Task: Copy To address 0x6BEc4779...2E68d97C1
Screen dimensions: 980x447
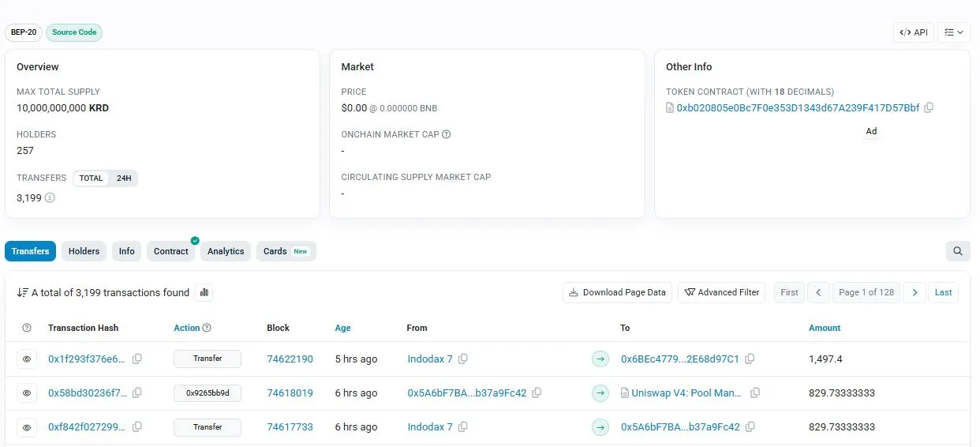Action: pos(750,359)
